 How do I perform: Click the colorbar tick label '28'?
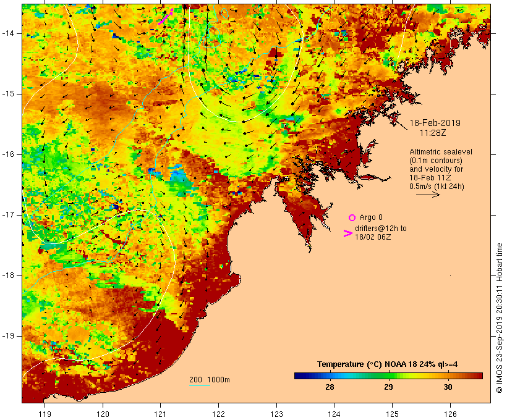pyautogui.click(x=330, y=387)
